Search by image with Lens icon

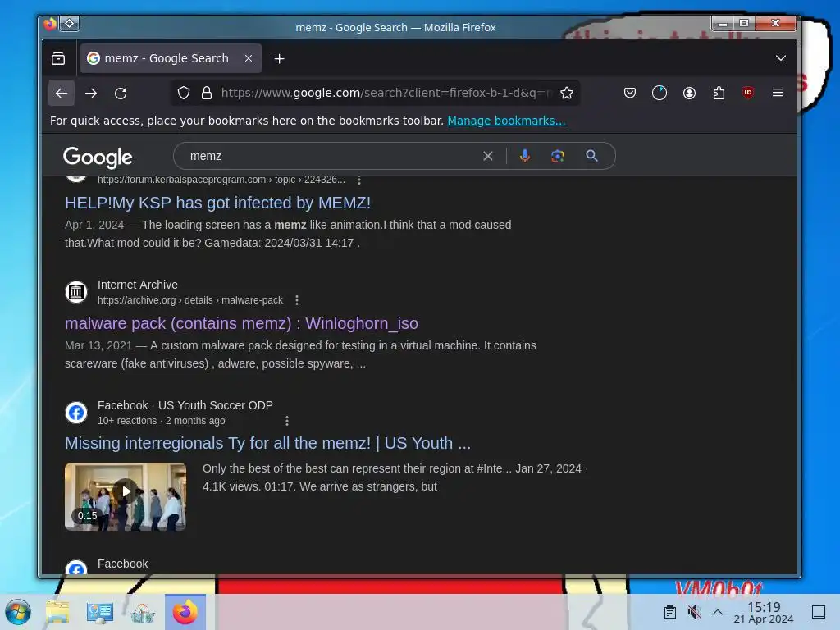tap(558, 156)
